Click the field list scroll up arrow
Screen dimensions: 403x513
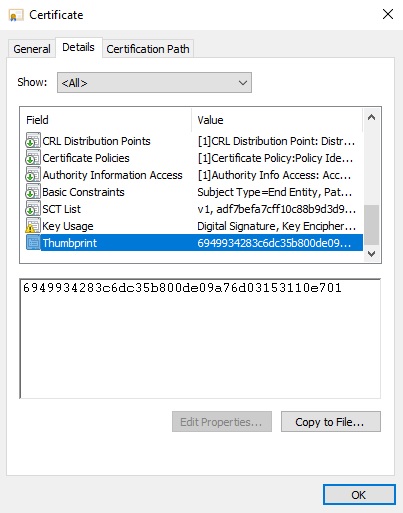coord(371,117)
